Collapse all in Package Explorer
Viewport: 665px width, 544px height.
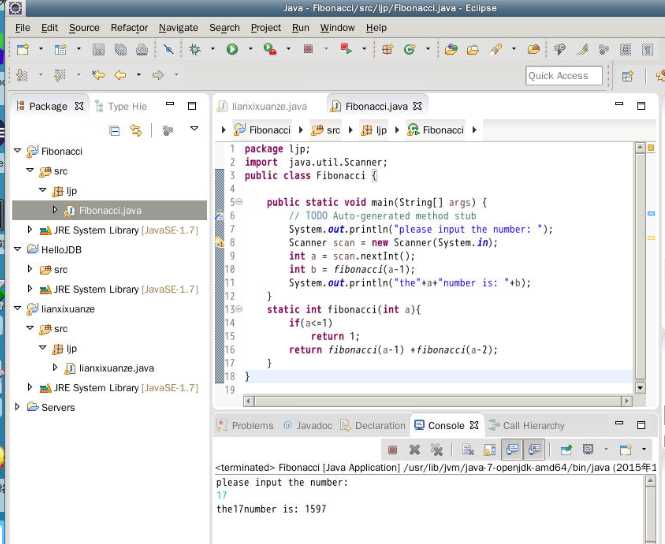(x=115, y=131)
